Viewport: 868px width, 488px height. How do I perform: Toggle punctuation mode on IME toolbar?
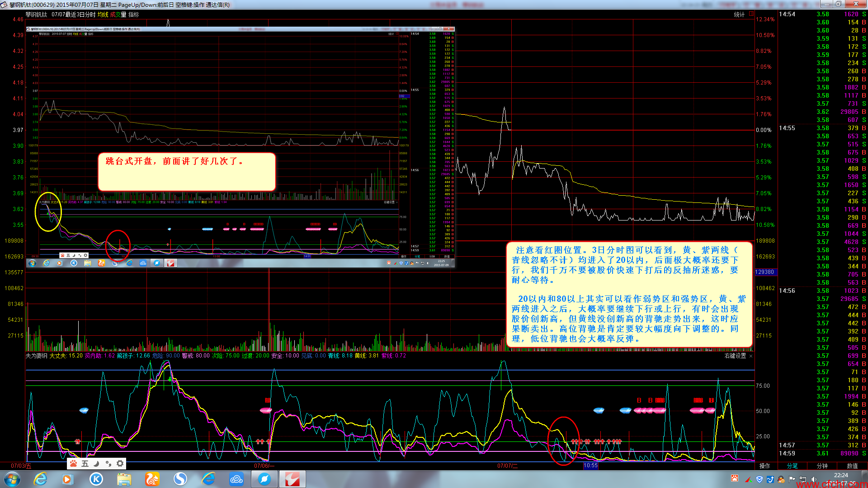[x=108, y=464]
